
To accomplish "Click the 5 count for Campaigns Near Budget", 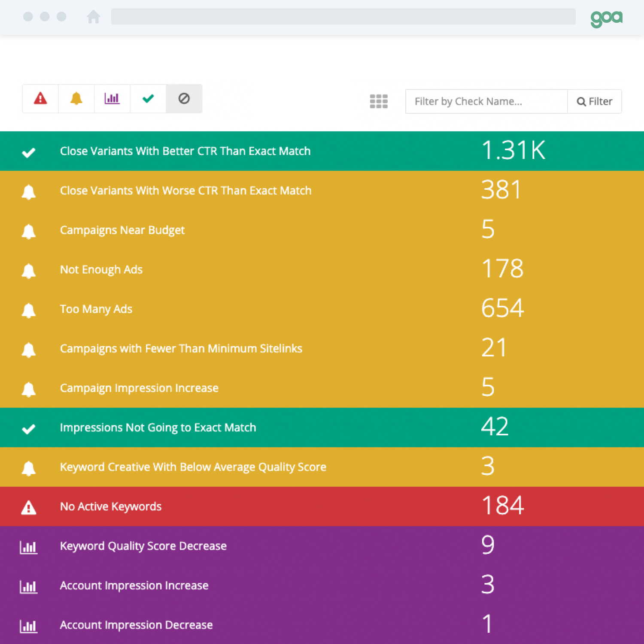I will [488, 229].
